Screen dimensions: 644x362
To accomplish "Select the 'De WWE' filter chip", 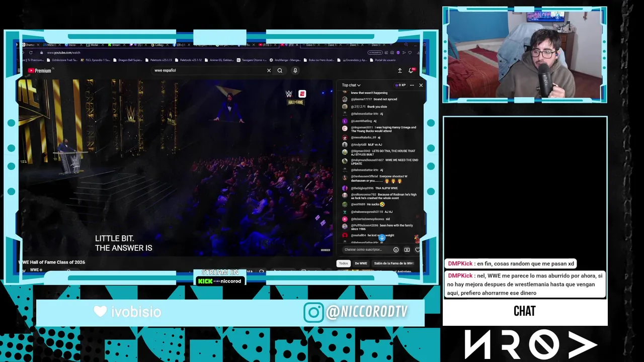I will 361,263.
